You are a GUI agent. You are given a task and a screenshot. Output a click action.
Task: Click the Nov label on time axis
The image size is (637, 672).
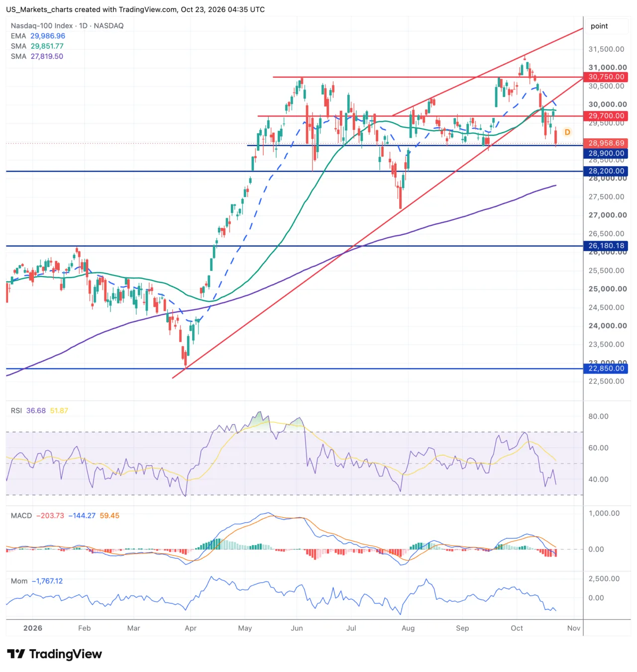[574, 628]
